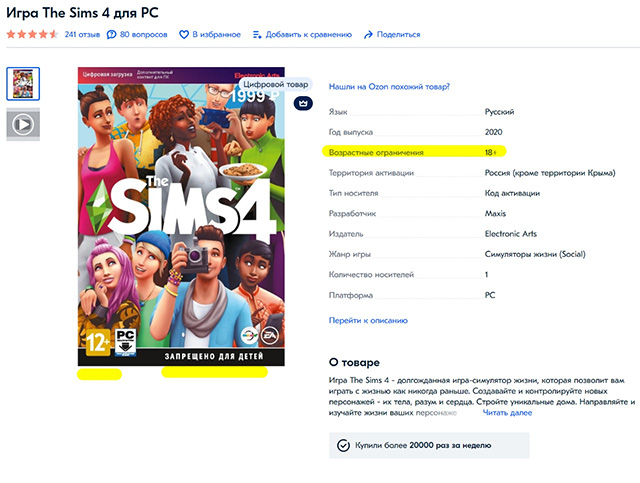Click the speech bubble questions icon
The image size is (640, 483).
(111, 34)
